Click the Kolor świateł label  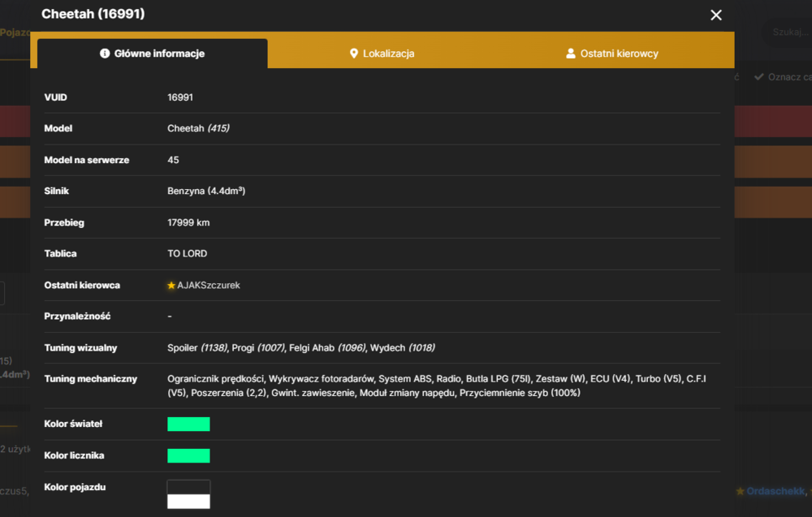pyautogui.click(x=73, y=424)
